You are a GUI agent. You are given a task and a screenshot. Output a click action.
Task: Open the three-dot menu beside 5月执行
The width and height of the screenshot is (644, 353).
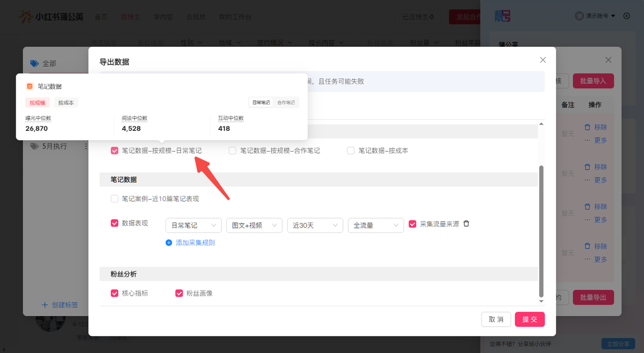(86, 147)
